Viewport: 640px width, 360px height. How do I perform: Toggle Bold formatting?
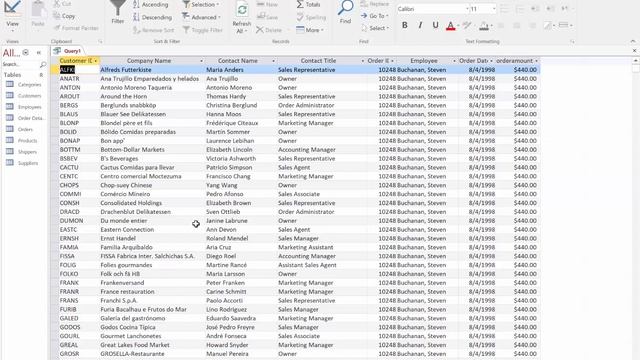[404, 25]
